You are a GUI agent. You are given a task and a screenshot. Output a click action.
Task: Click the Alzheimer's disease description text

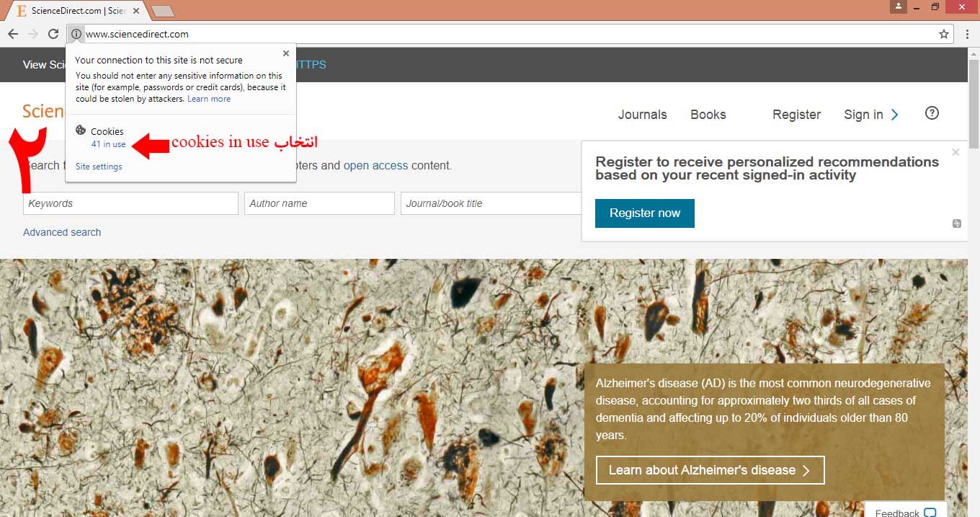763,410
